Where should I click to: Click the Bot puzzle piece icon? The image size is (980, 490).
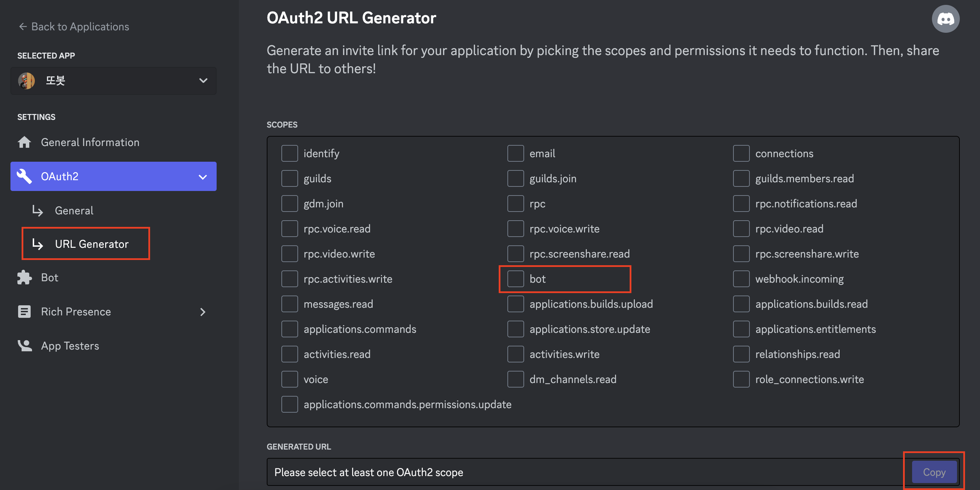[24, 277]
